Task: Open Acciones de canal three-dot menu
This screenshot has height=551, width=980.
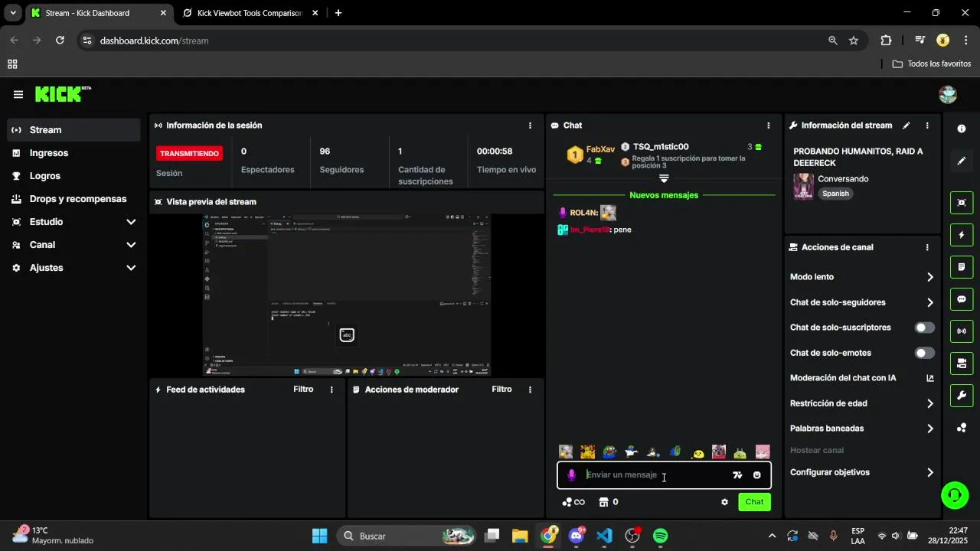Action: 927,247
